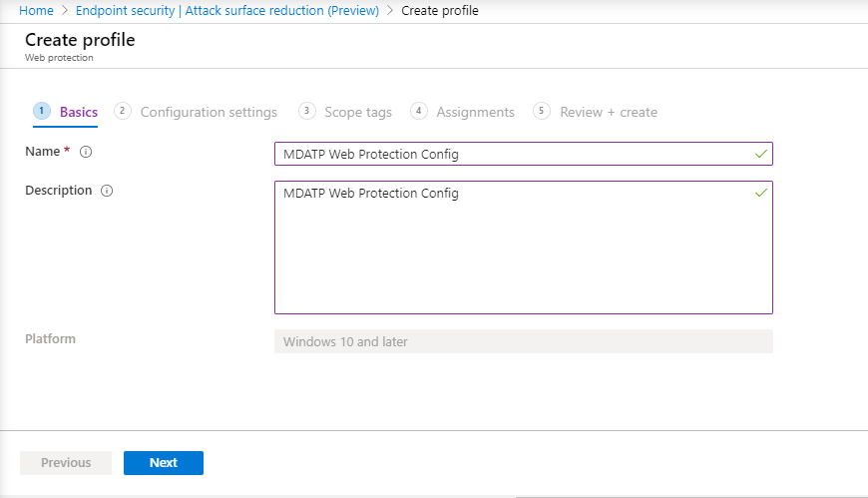This screenshot has width=868, height=498.
Task: Click the Description info icon
Action: [107, 191]
